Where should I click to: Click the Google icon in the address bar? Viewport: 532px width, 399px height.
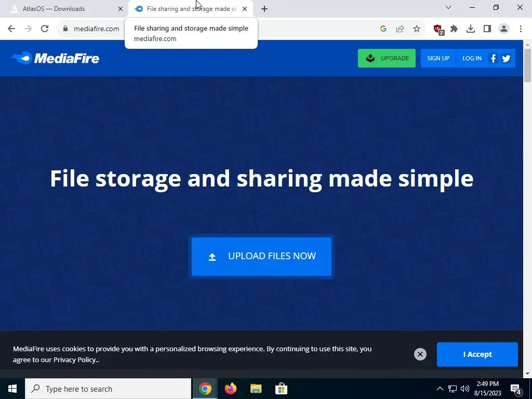pos(383,29)
